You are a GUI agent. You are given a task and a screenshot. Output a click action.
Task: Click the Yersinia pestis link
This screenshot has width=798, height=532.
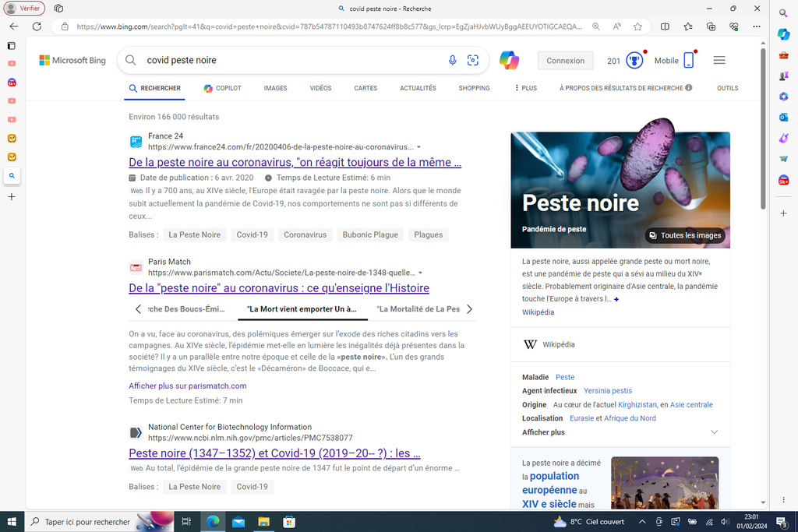608,390
